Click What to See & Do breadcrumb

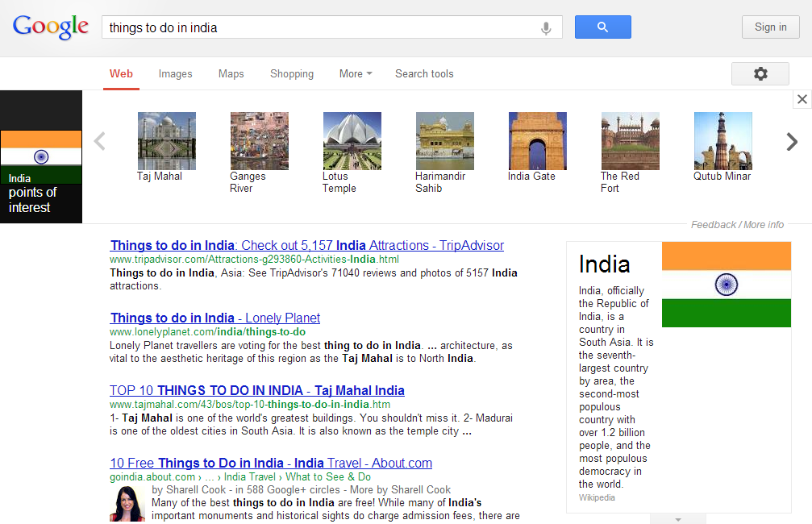pos(328,477)
